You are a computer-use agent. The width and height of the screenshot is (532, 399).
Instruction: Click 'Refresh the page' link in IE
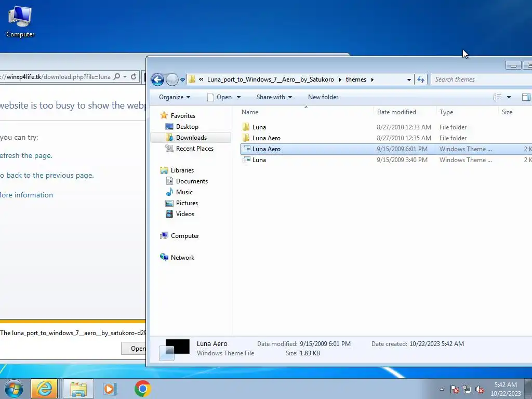(x=26, y=156)
